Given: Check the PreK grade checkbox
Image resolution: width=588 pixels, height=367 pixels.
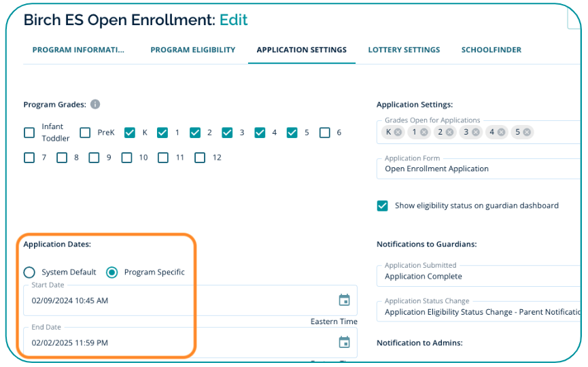Looking at the screenshot, I should tap(85, 133).
